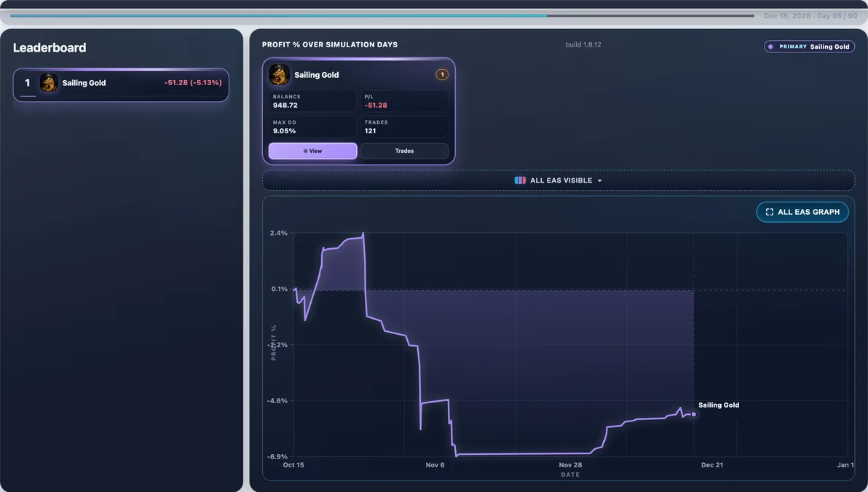The width and height of the screenshot is (868, 492).
Task: Click the chart endpoint marker for Sailing Gold
Action: pyautogui.click(x=694, y=415)
